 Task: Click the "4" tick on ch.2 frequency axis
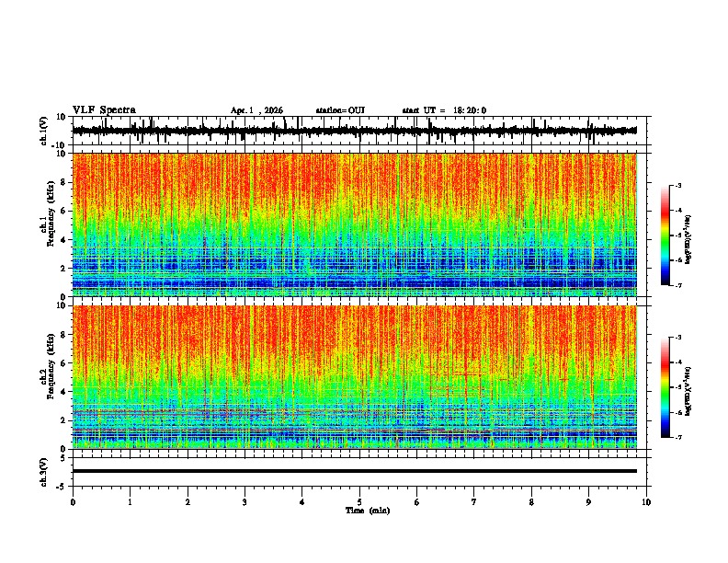click(64, 392)
